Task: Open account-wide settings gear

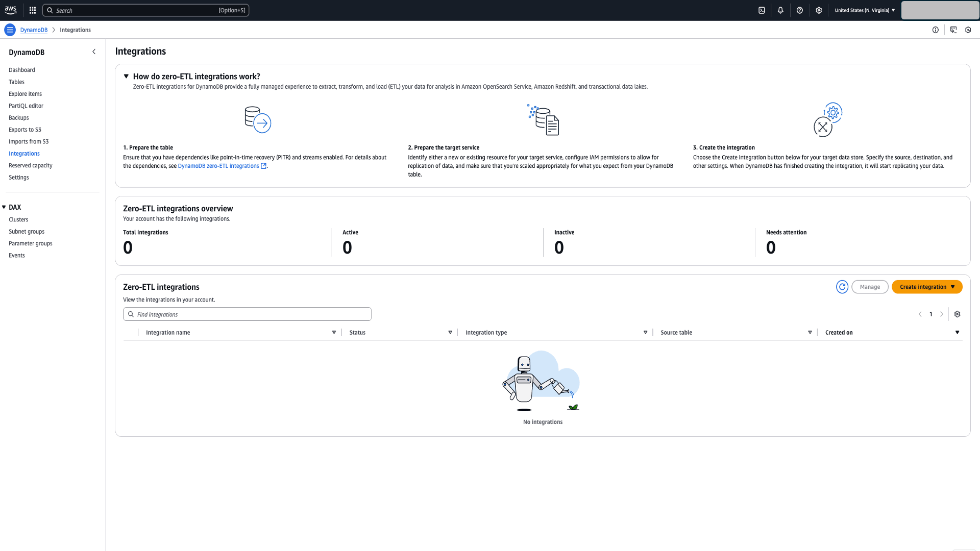Action: (819, 10)
